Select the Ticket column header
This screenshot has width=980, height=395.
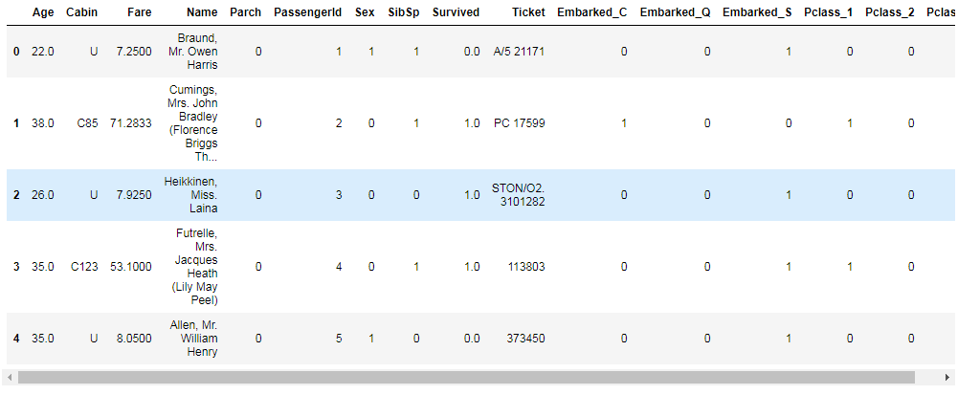tap(528, 12)
